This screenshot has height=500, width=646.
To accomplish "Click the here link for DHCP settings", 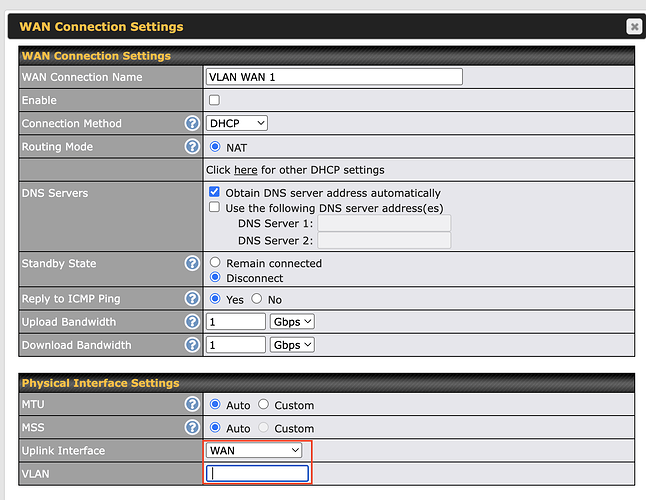I will 246,170.
